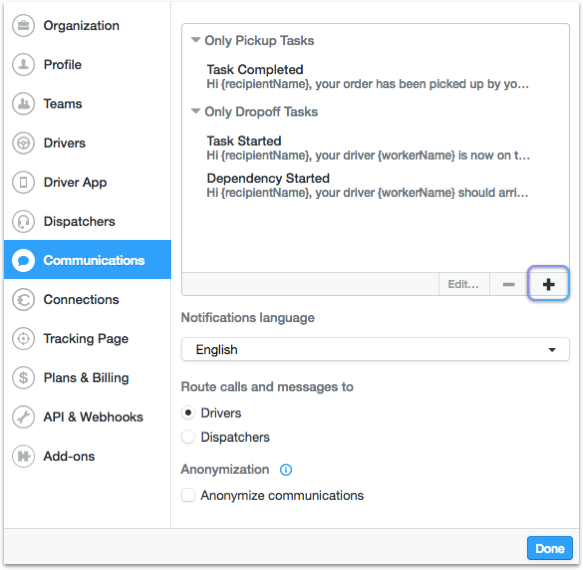Remove notification with the minus button

508,284
